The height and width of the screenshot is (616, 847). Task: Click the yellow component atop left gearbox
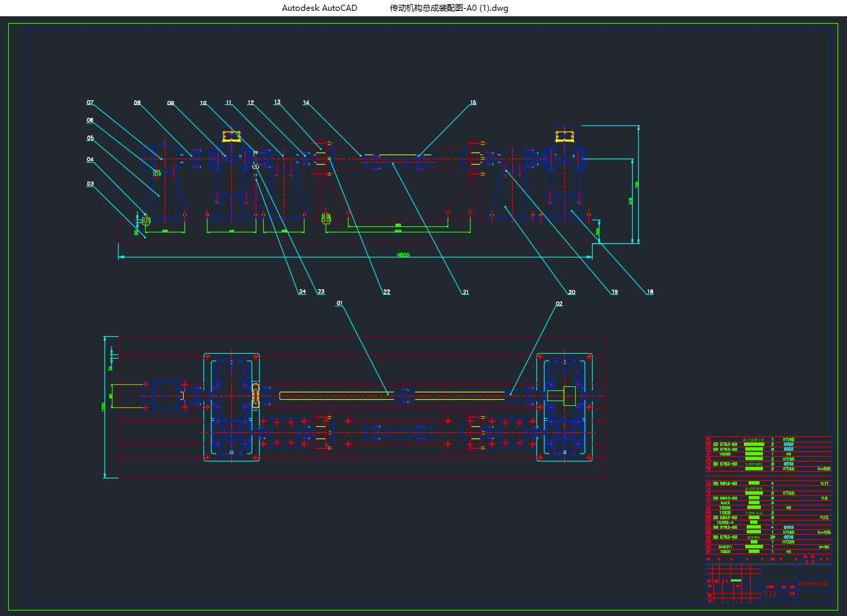(x=232, y=136)
